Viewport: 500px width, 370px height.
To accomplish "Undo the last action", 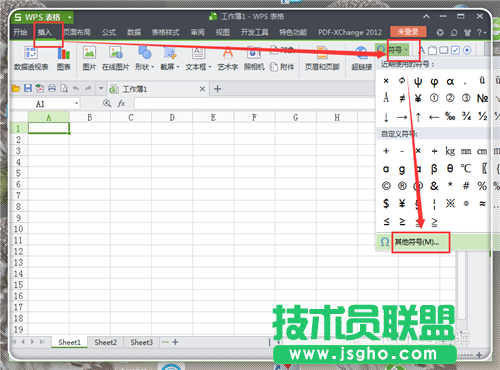I will (76, 88).
